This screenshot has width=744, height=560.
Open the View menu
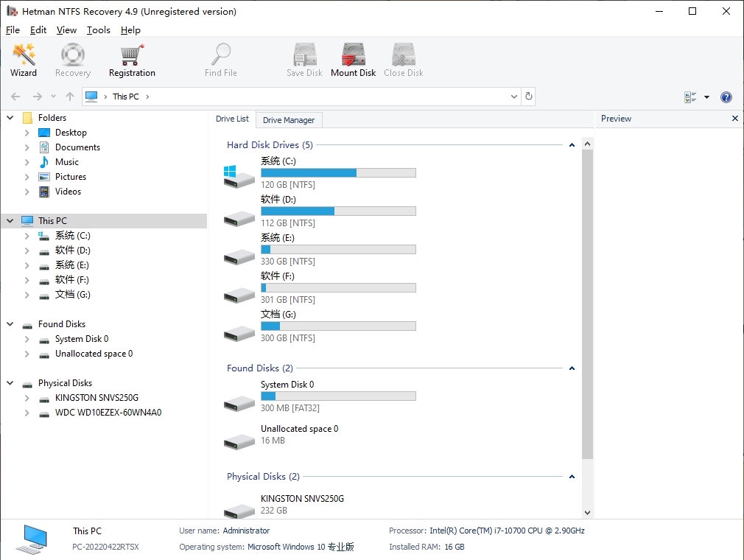pyautogui.click(x=66, y=30)
